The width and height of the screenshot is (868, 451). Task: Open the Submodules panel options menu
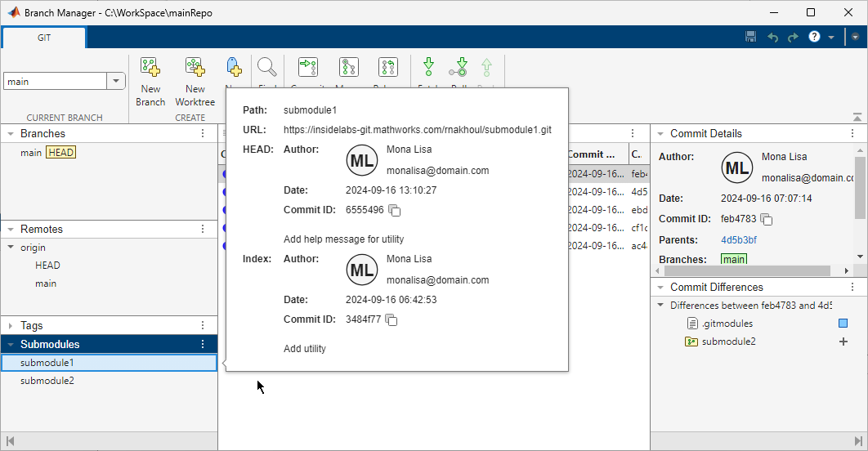[x=203, y=345]
